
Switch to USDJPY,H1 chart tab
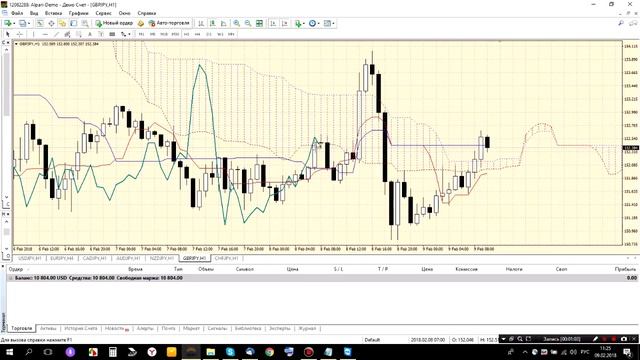(30, 258)
